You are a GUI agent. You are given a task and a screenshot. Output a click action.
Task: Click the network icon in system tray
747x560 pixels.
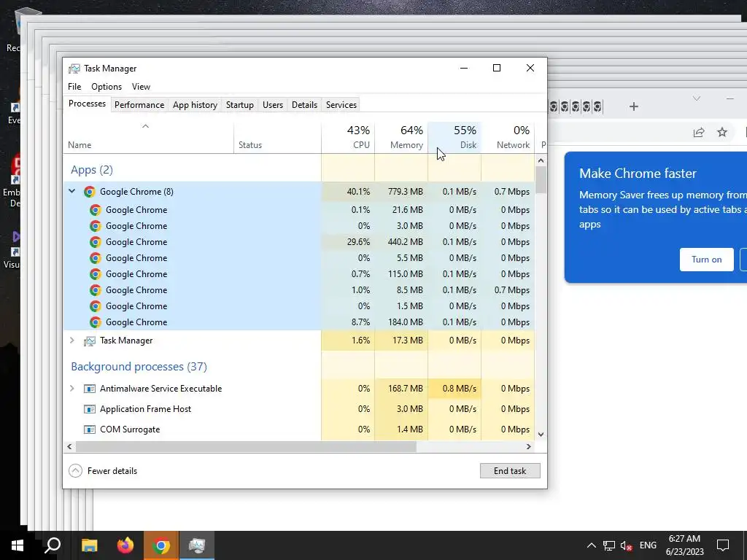point(609,545)
